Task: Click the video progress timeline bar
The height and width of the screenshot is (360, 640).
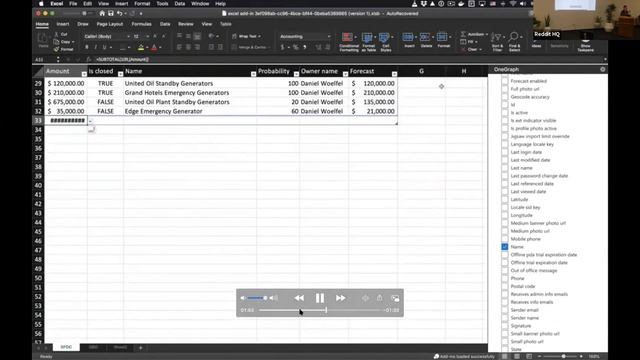Action: (x=320, y=310)
